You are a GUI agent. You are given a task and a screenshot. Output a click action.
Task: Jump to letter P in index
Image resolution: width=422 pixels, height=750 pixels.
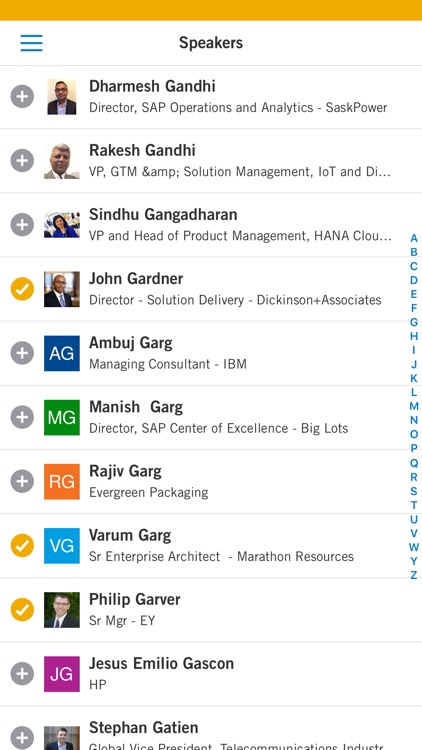414,449
